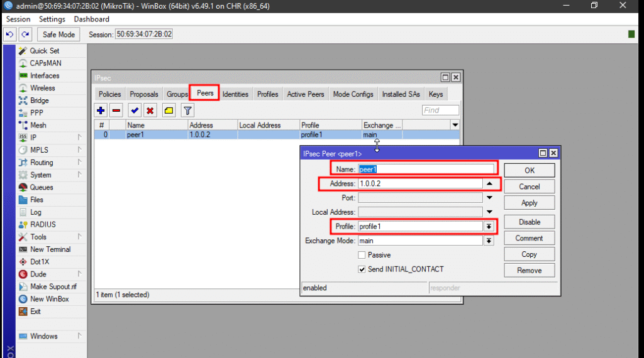Open New Terminal from sidebar

click(50, 249)
